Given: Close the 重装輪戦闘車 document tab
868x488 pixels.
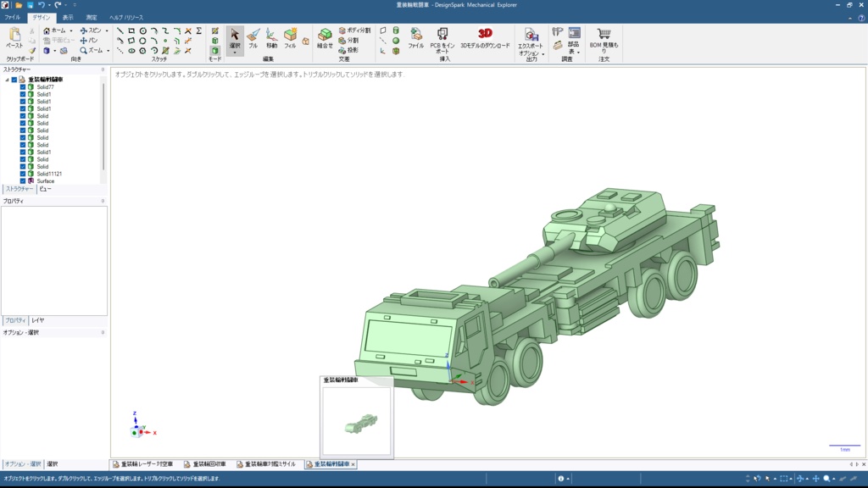Looking at the screenshot, I should click(x=353, y=464).
